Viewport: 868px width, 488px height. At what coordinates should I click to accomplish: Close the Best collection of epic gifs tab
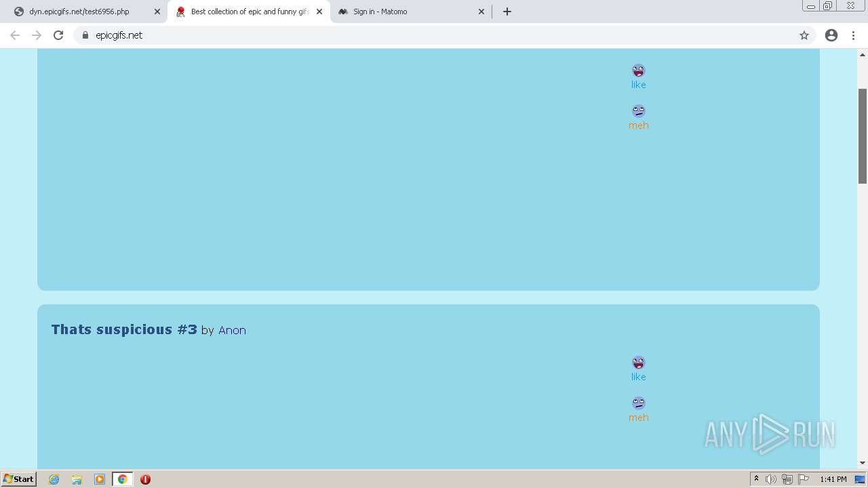[319, 12]
